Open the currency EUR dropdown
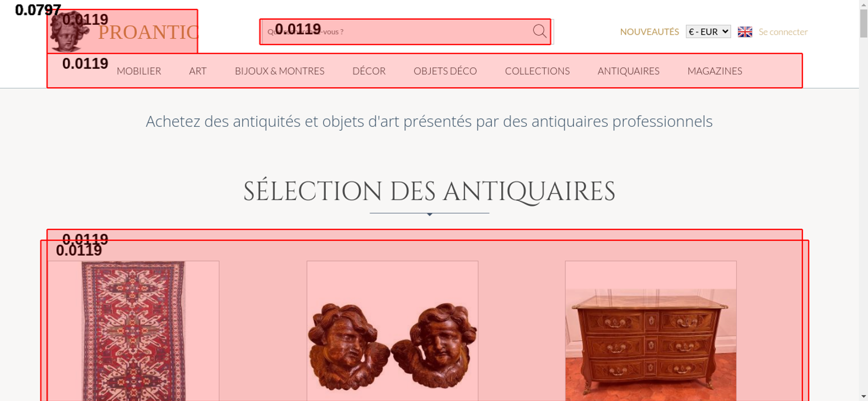The width and height of the screenshot is (868, 401). (708, 32)
